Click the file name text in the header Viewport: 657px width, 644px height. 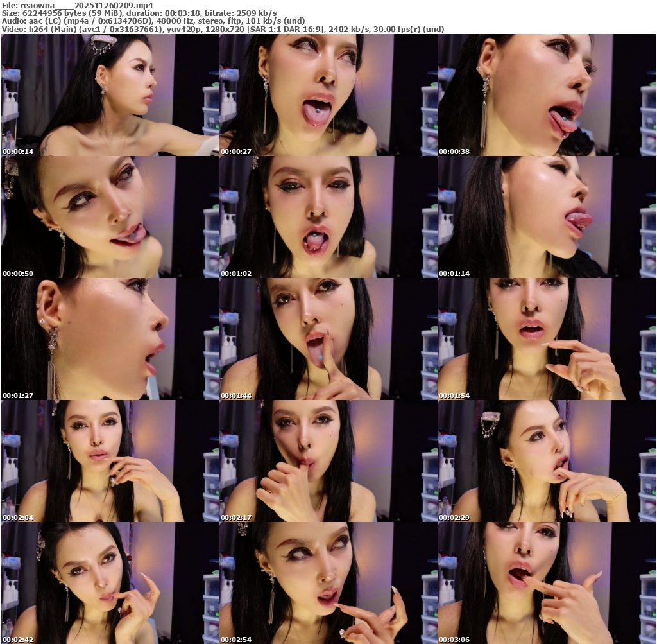[x=87, y=4]
